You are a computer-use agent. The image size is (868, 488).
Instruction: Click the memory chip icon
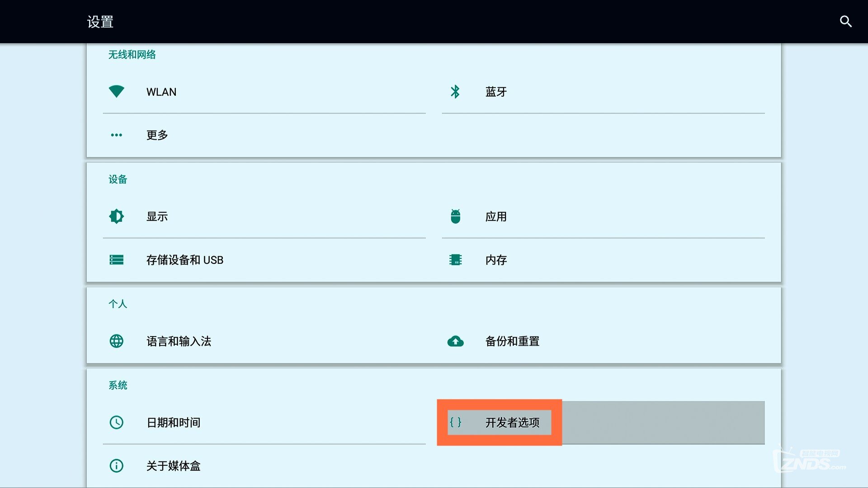click(455, 260)
